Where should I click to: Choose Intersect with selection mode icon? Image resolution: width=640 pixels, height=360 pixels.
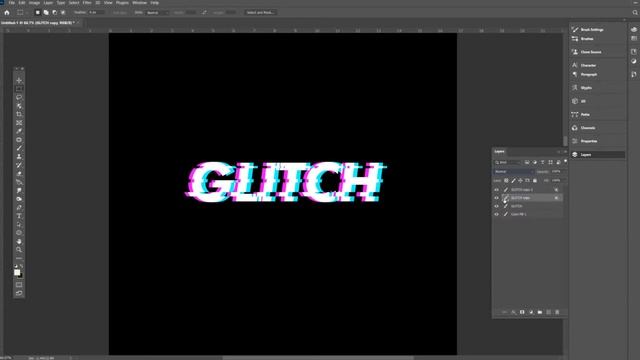pos(63,13)
